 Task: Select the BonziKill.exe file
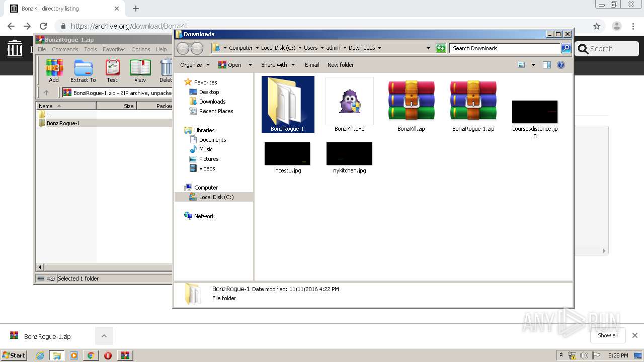[350, 105]
